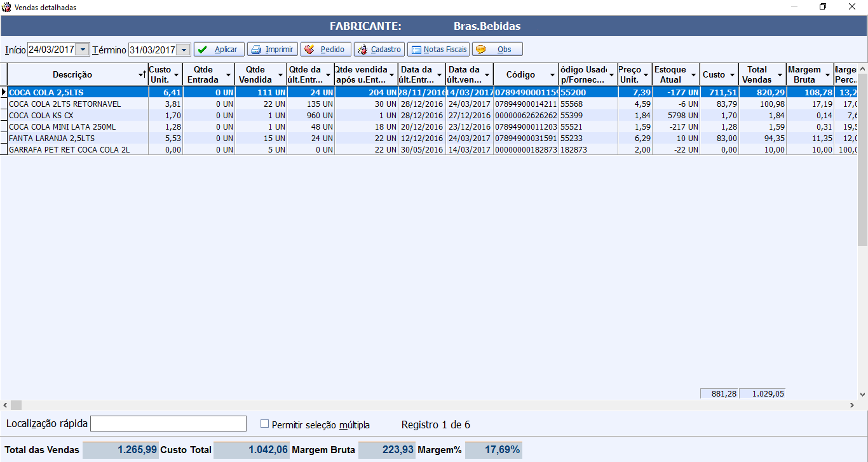
Task: Click the Localização rápida search field
Action: [168, 424]
